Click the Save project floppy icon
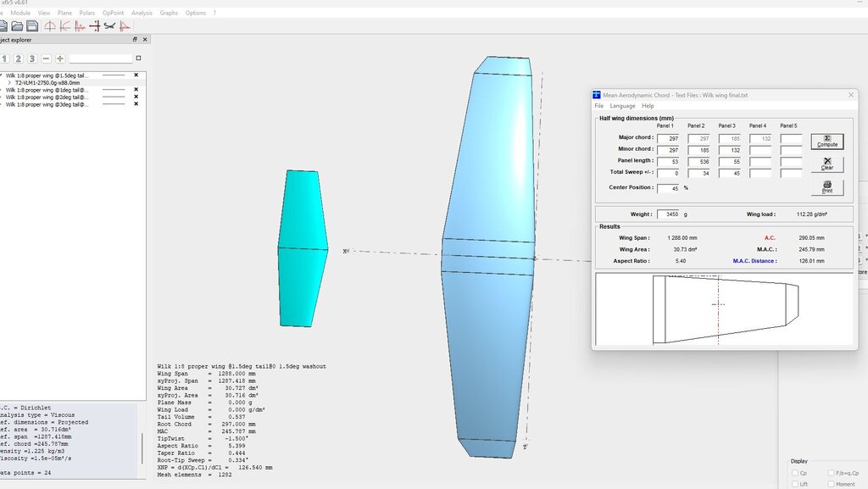The width and height of the screenshot is (868, 489). click(x=32, y=26)
